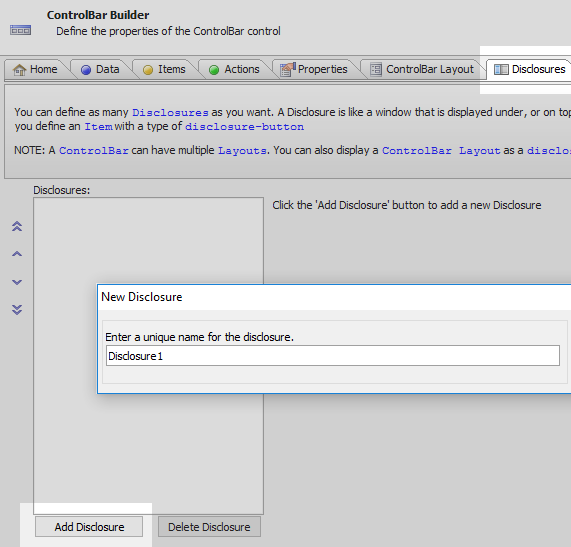Click the house icon on Home tab
Image resolution: width=571 pixels, height=547 pixels.
[x=19, y=69]
